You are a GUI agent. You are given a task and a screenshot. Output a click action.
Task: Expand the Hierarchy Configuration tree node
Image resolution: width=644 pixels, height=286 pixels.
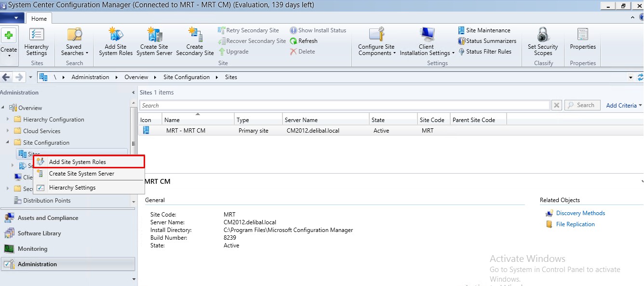pos(8,120)
